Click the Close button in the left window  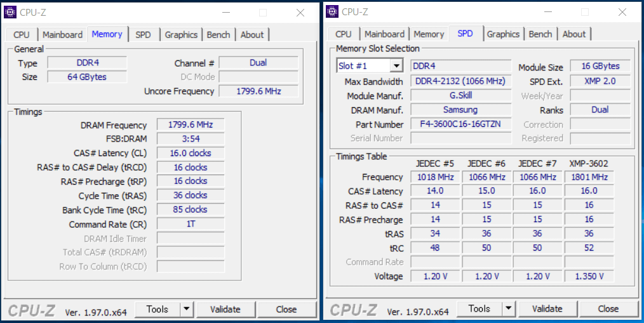(x=286, y=309)
